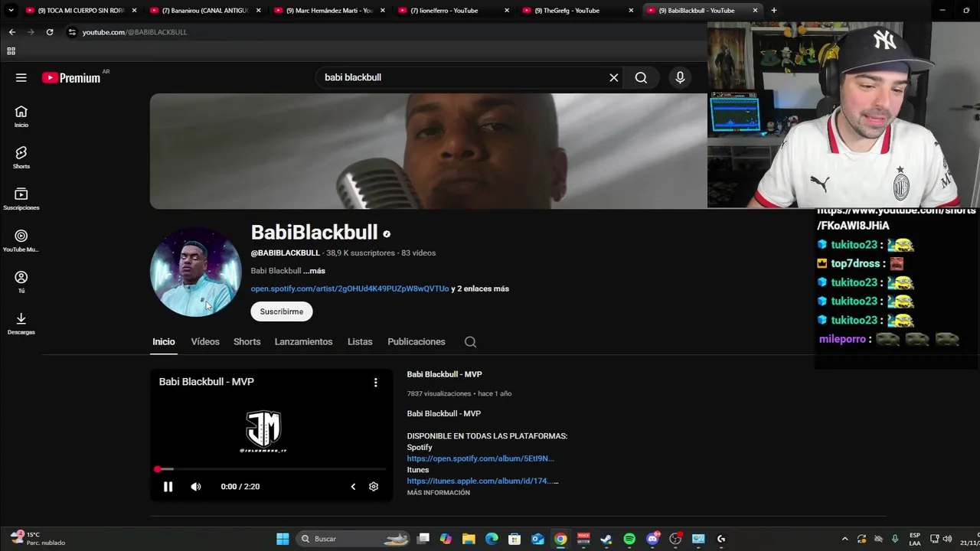980x551 pixels.
Task: Click the taskbar Buscar search box
Action: 354,539
